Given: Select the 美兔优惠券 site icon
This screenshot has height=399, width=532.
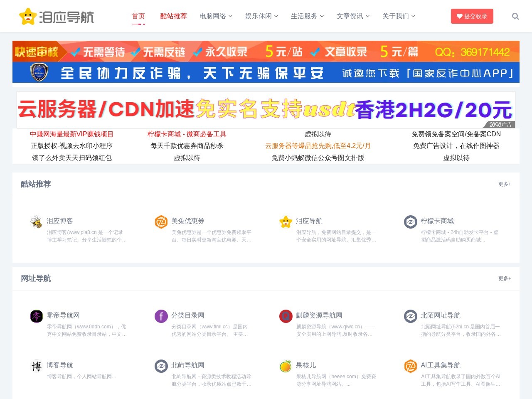Looking at the screenshot, I should pyautogui.click(x=161, y=222).
